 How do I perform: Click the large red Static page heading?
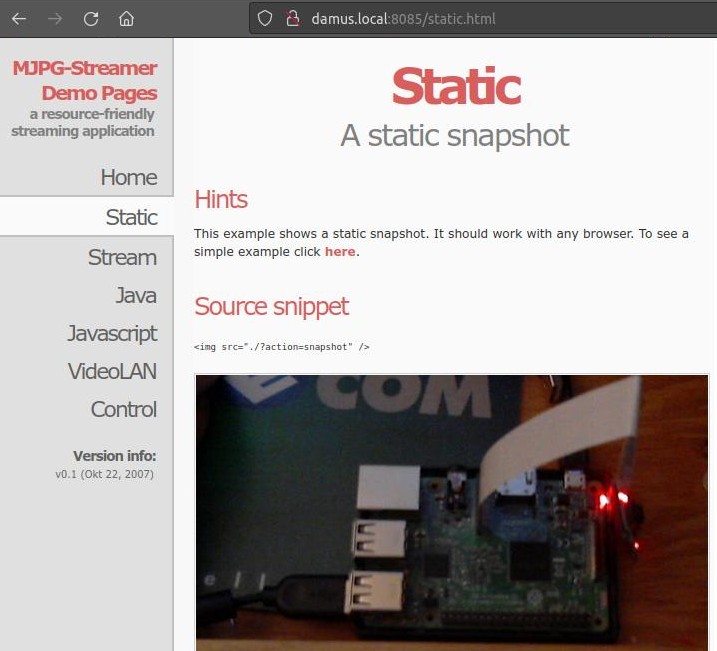tap(455, 87)
